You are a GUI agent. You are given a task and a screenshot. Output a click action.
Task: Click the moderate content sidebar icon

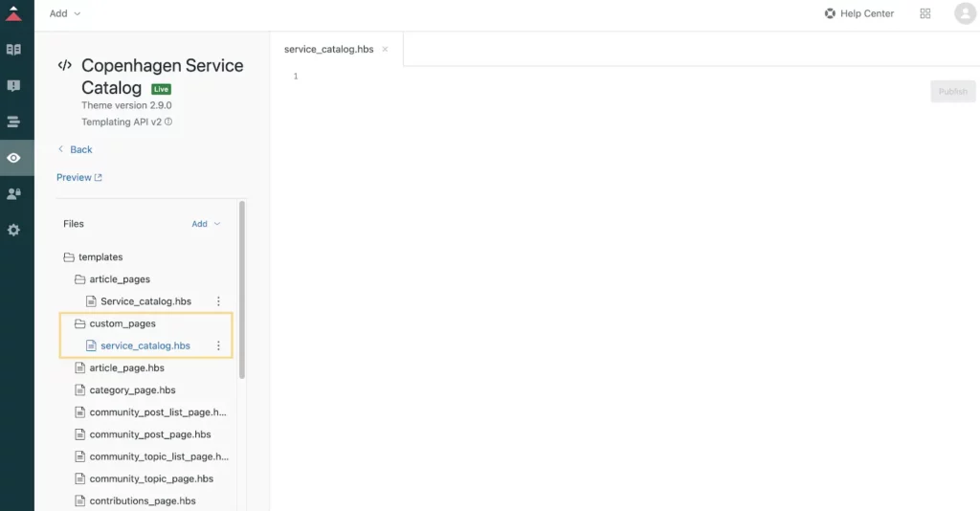point(13,86)
